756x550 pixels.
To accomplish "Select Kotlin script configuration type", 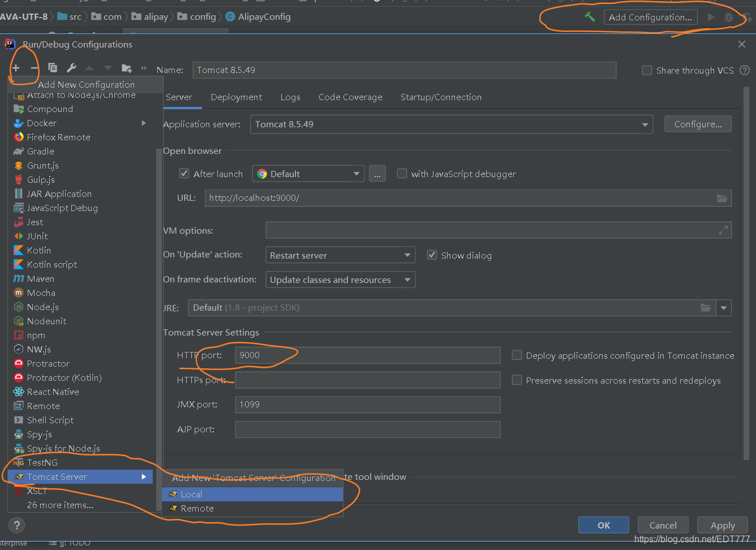I will click(80, 264).
